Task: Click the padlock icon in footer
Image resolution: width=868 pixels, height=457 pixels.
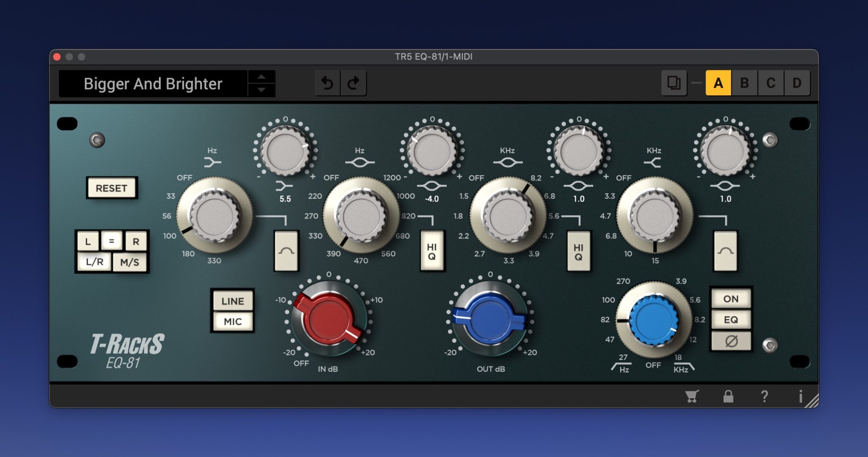Action: (x=728, y=396)
